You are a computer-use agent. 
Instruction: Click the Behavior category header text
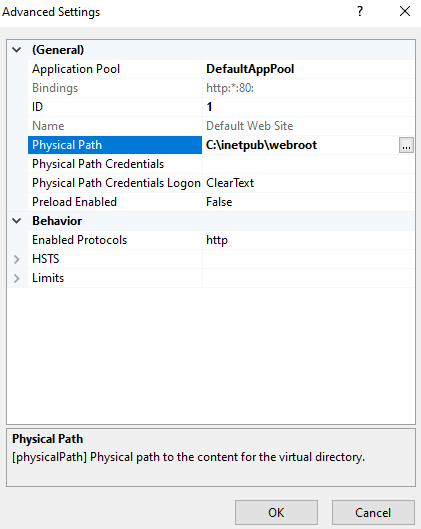point(57,221)
